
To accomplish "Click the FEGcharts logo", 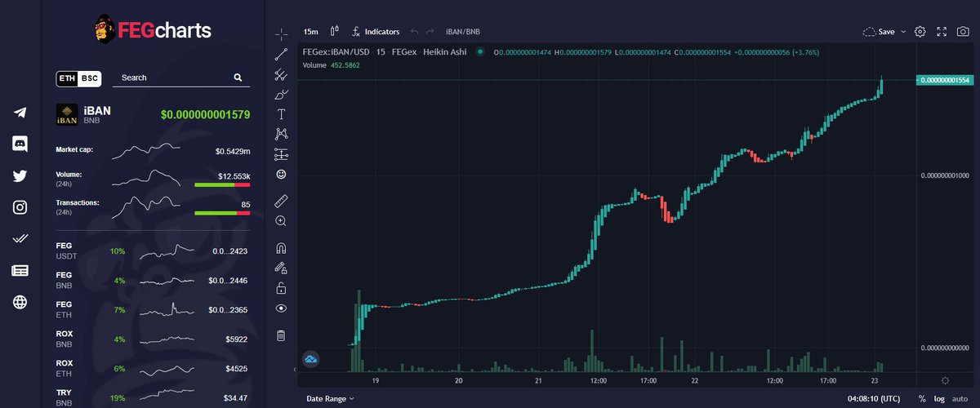I will [152, 30].
